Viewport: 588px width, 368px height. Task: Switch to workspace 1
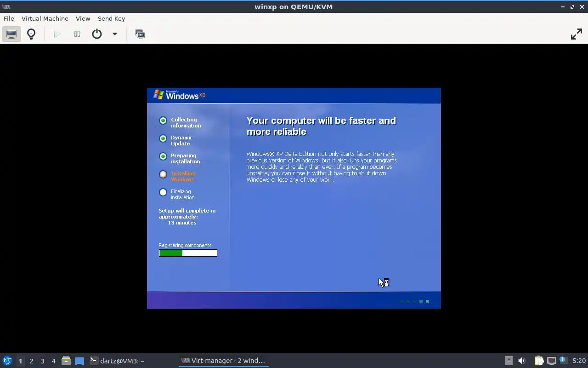click(20, 361)
